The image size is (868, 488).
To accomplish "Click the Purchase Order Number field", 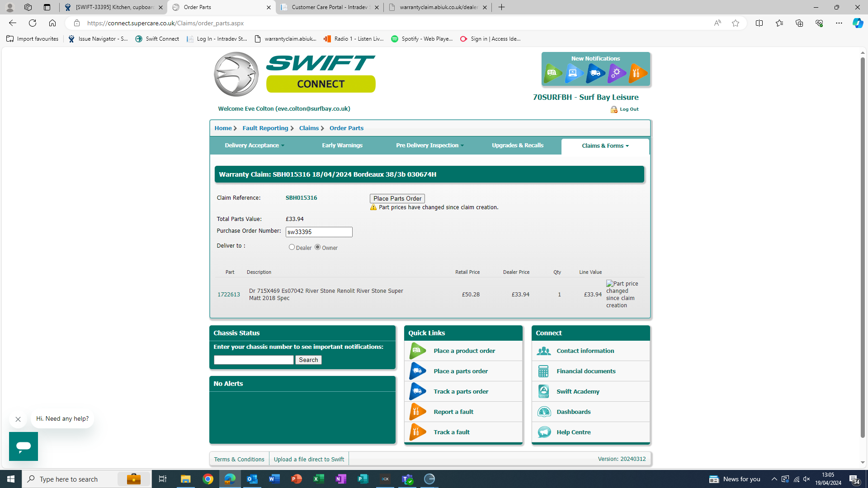I will tap(319, 232).
